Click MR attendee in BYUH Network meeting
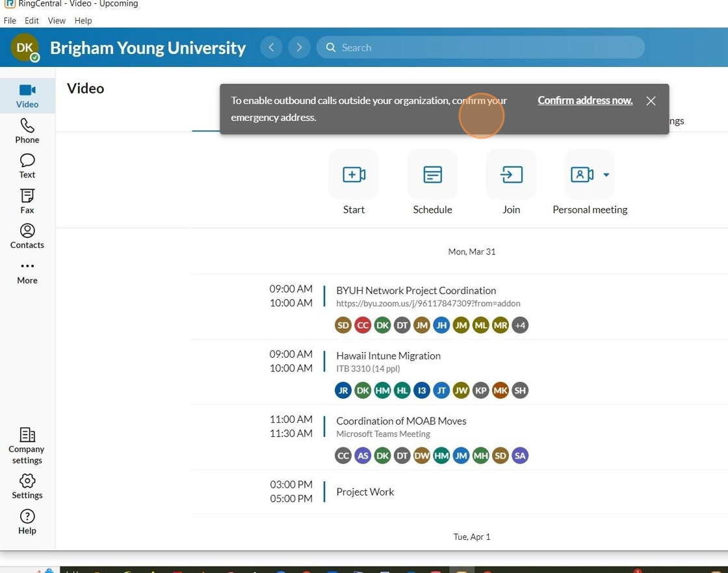Image resolution: width=728 pixels, height=573 pixels. [500, 325]
